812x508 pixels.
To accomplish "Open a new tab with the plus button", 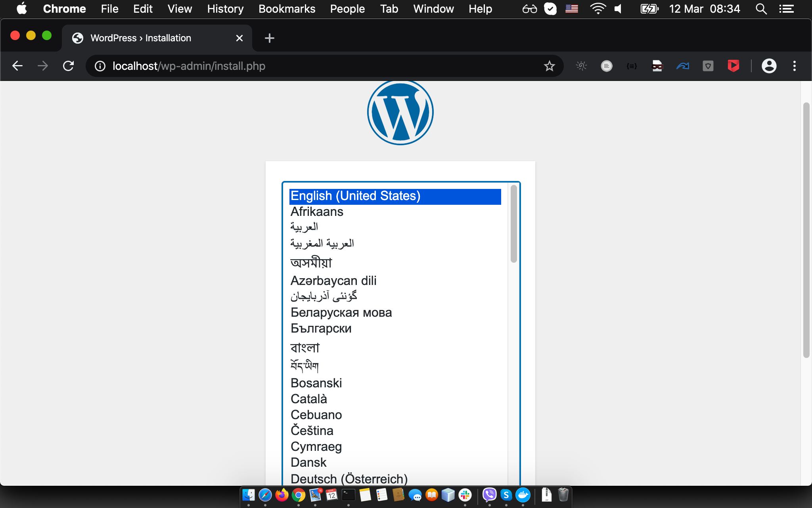I will (x=269, y=38).
